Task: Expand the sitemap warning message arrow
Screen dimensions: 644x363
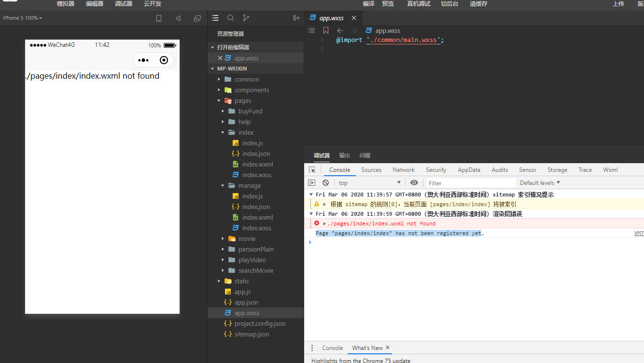Action: [325, 204]
